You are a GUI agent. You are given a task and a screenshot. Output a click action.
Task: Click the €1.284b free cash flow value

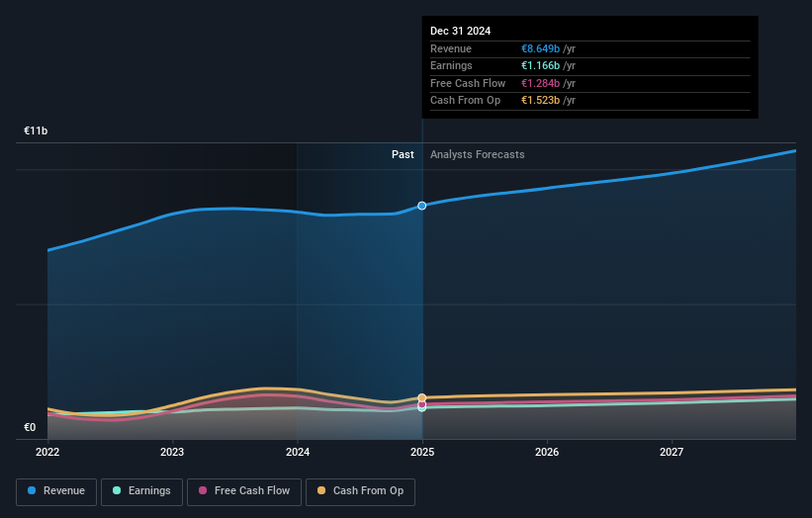point(541,83)
